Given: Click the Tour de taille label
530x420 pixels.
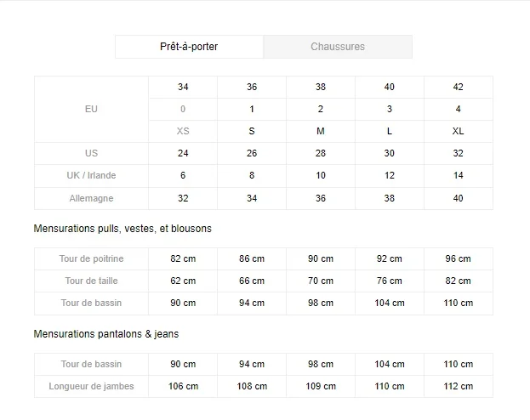Looking at the screenshot, I should tap(91, 281).
